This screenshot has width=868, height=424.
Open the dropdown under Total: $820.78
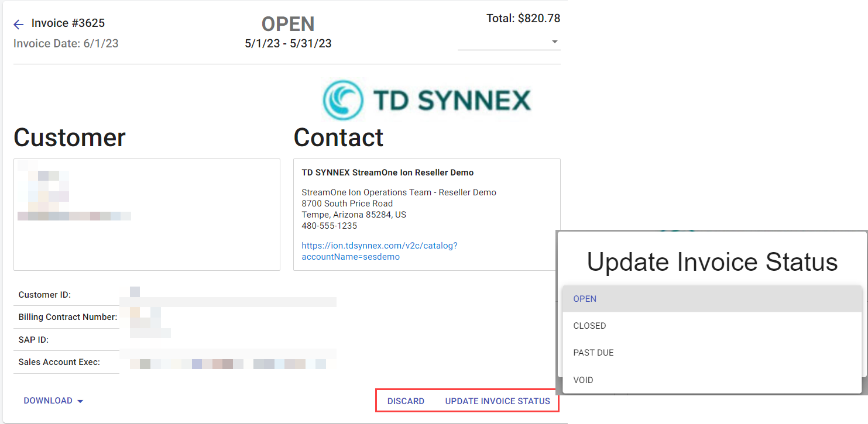(509, 42)
